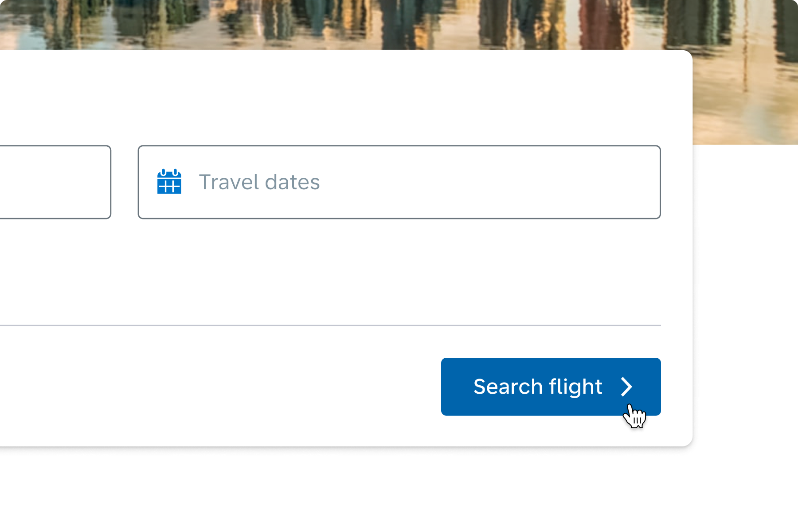The height and width of the screenshot is (532, 798).
Task: Open the Travel dates field
Action: tap(399, 182)
